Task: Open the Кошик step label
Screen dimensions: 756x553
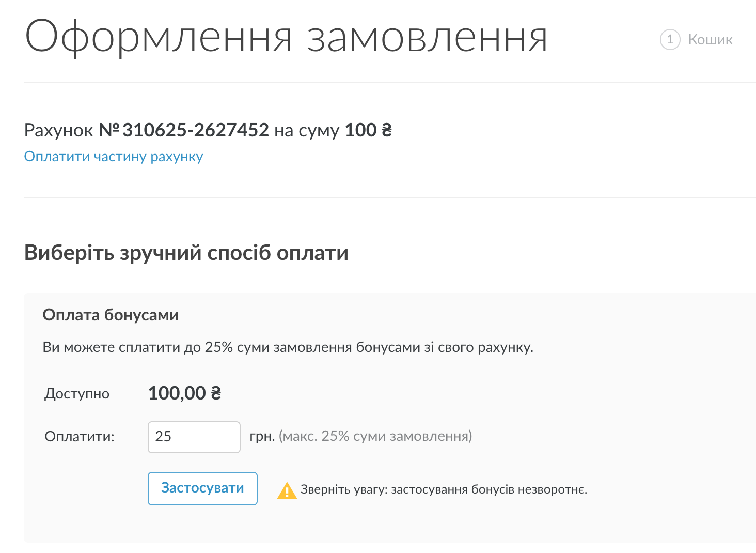Action: 710,40
